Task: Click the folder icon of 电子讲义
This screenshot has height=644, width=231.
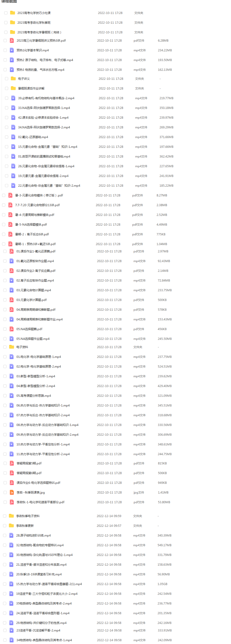Action: (13, 79)
